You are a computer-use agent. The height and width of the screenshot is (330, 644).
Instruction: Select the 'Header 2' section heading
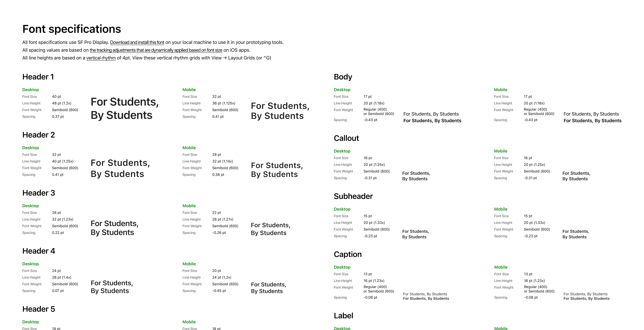pos(39,135)
